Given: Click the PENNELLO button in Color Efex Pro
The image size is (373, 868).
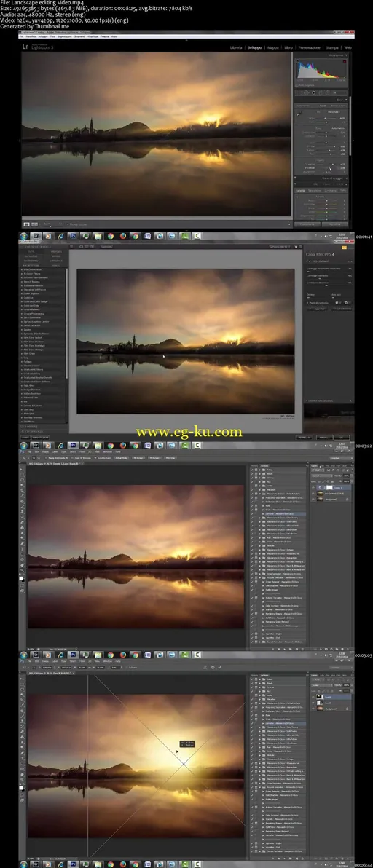Looking at the screenshot, I should click(304, 438).
